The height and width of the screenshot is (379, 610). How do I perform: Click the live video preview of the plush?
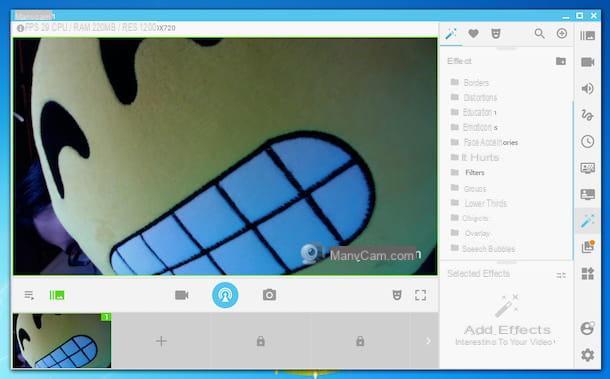(225, 156)
